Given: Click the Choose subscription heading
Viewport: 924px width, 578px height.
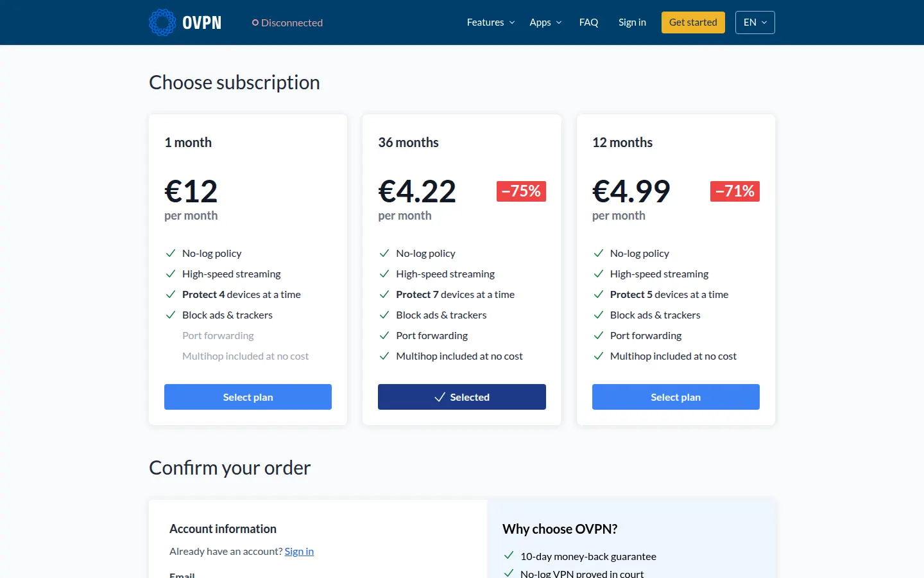Looking at the screenshot, I should 234,83.
